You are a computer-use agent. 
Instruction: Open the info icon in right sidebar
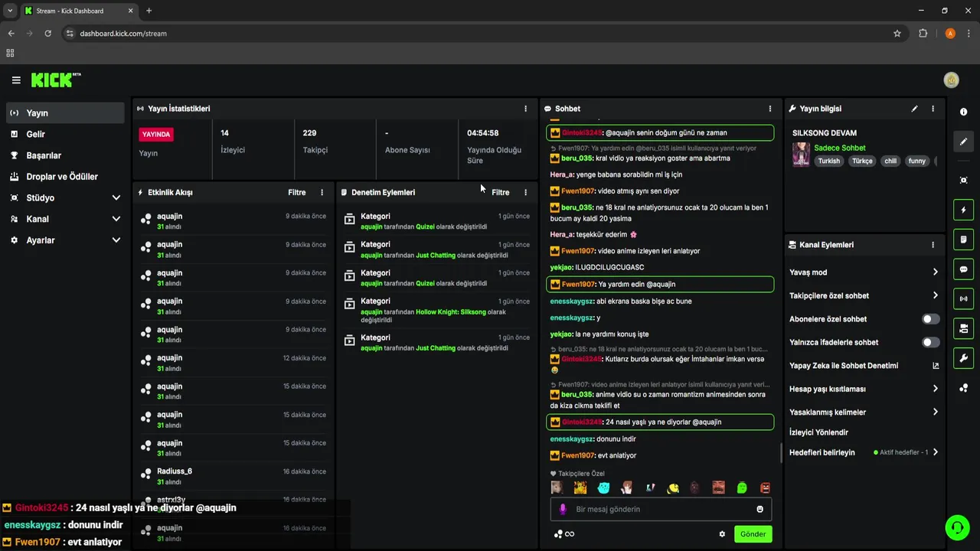tap(963, 112)
